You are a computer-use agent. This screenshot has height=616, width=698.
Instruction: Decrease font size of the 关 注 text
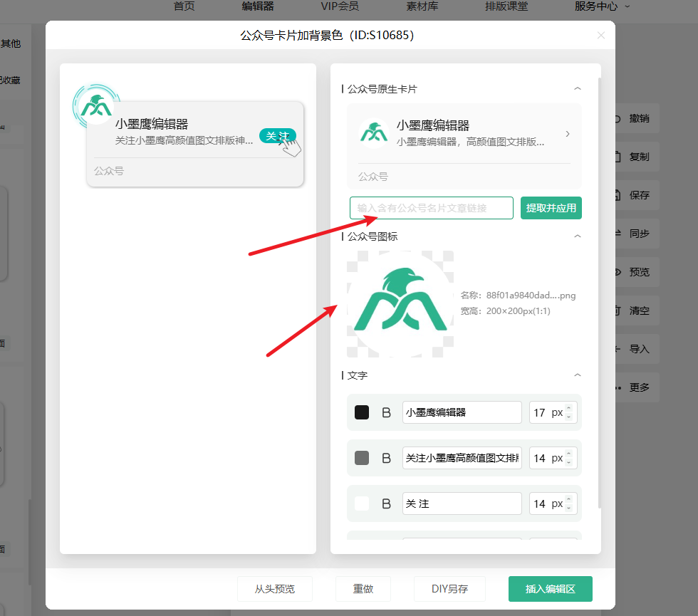[x=568, y=508]
